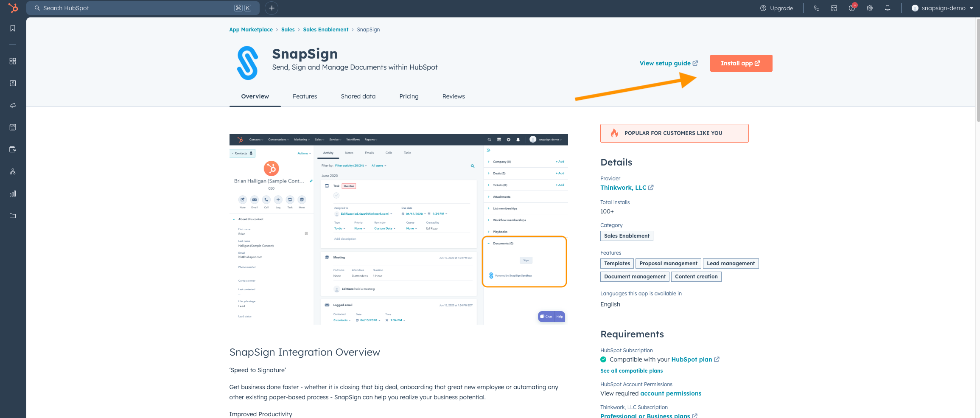Image resolution: width=980 pixels, height=418 pixels.
Task: Click the Document management feature tag
Action: [x=635, y=277]
